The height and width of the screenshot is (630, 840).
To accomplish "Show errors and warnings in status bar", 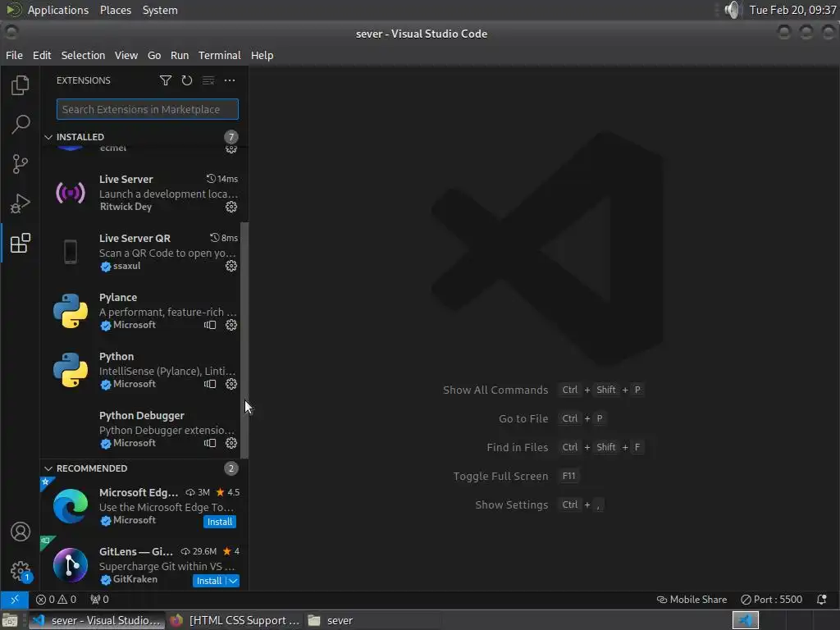I will coord(57,600).
